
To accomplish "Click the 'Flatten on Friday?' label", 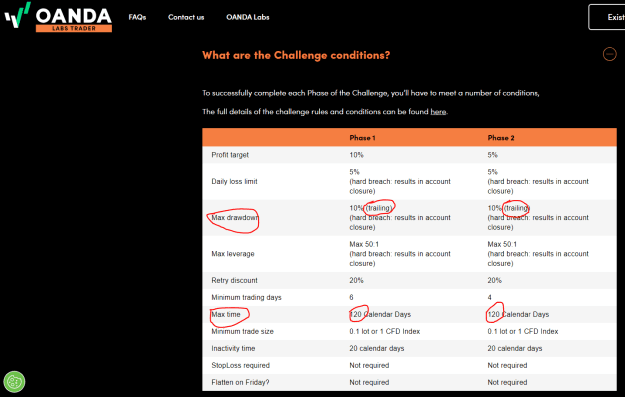I will [240, 382].
